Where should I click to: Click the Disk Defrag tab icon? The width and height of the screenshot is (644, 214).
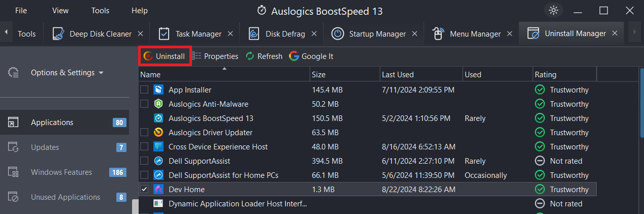254,34
